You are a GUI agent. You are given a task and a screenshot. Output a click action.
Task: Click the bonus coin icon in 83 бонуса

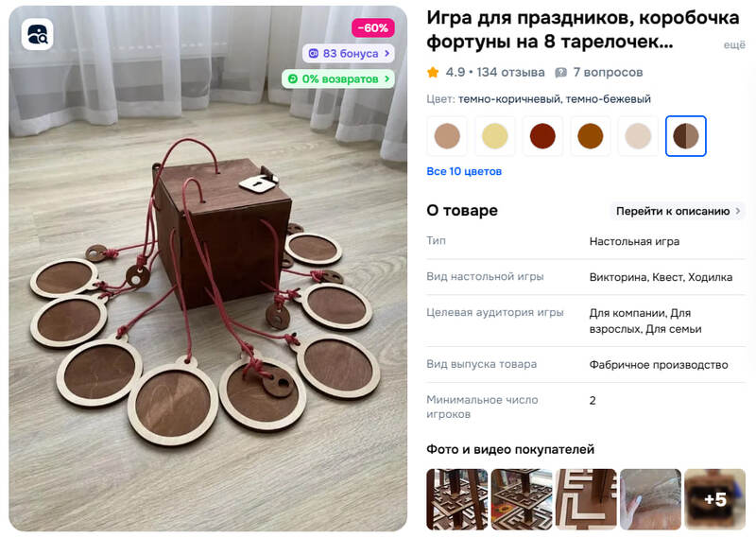click(314, 54)
